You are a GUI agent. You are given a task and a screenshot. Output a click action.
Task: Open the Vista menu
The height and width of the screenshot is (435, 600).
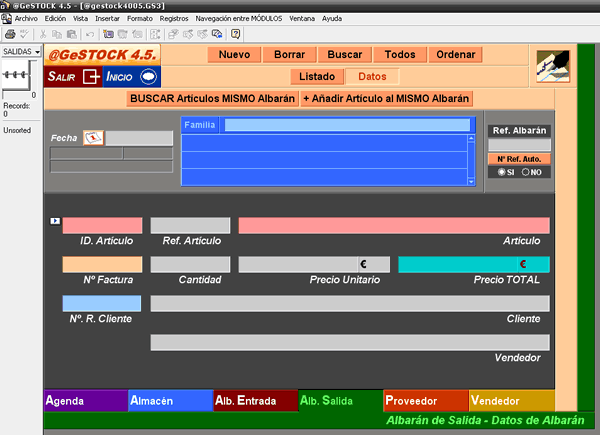point(80,18)
